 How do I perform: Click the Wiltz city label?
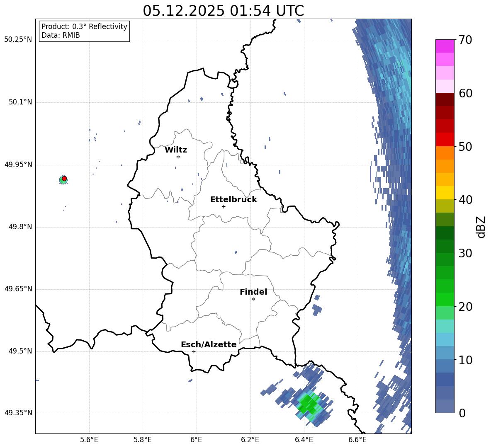tap(176, 150)
